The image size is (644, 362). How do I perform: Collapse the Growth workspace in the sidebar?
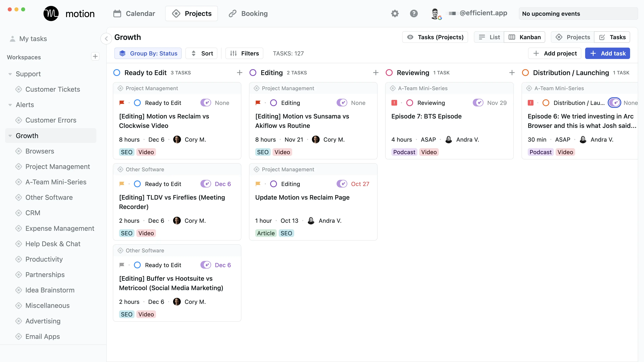(x=10, y=136)
